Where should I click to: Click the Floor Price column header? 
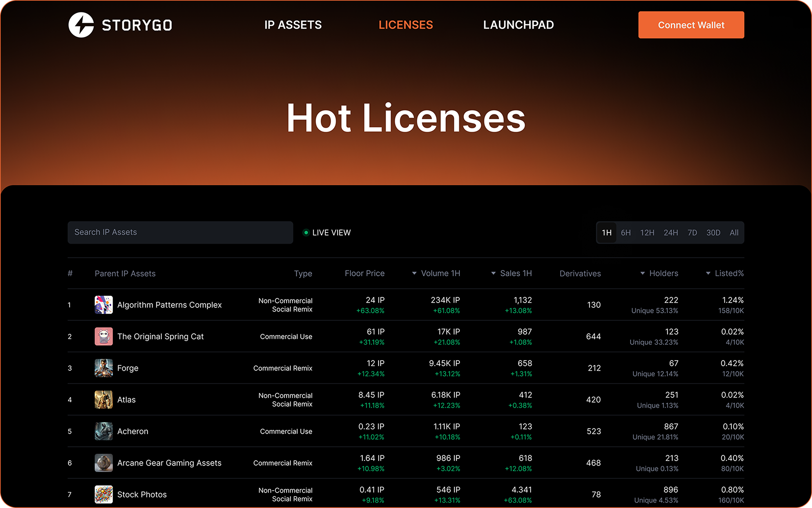coord(364,273)
